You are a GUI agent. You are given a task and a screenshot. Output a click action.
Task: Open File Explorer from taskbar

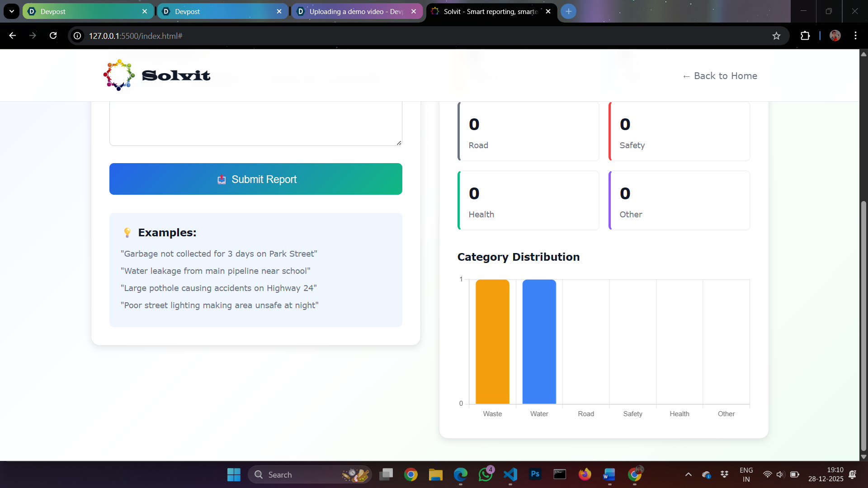click(x=435, y=474)
